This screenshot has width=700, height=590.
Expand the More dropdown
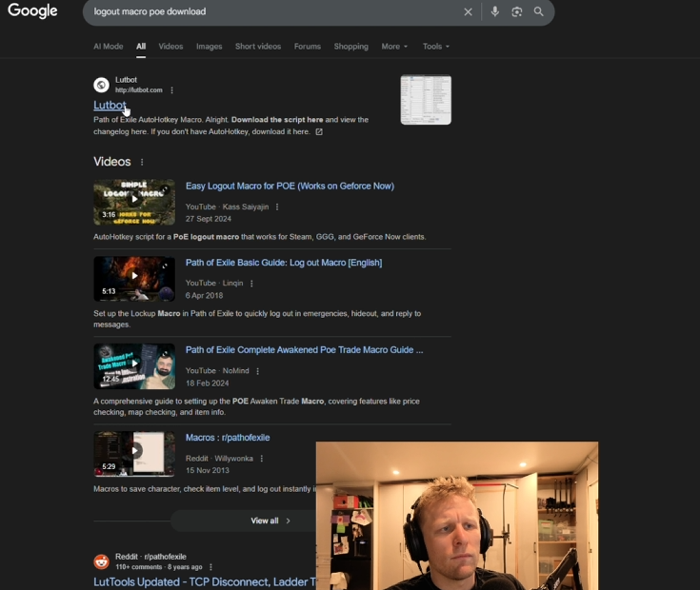click(x=394, y=47)
